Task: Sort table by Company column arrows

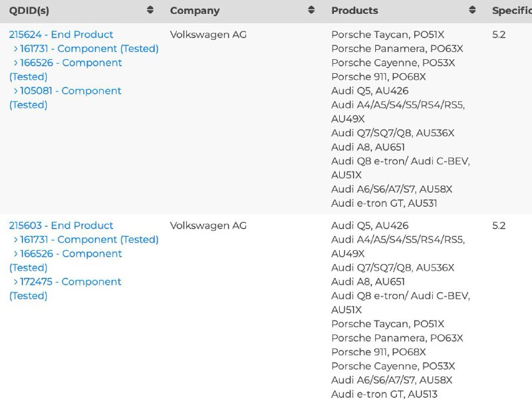Action: coord(311,10)
